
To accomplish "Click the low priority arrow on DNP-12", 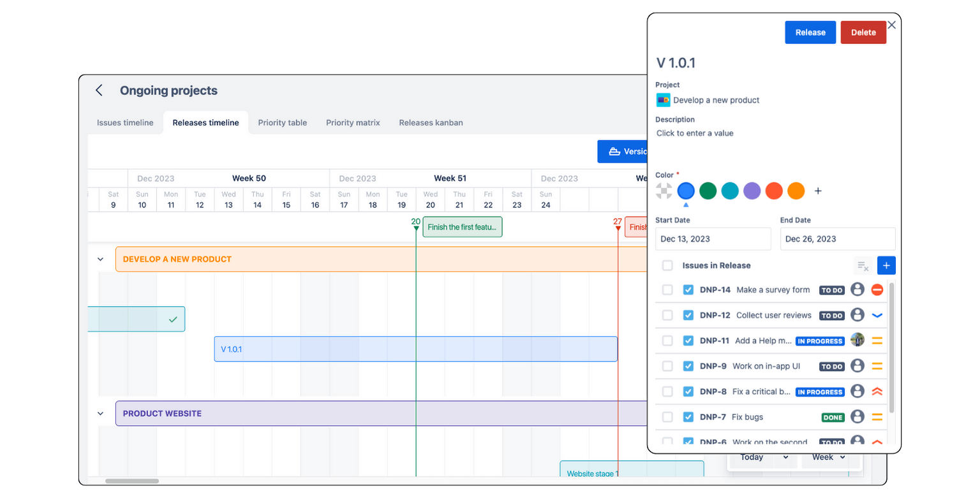I will click(x=877, y=315).
